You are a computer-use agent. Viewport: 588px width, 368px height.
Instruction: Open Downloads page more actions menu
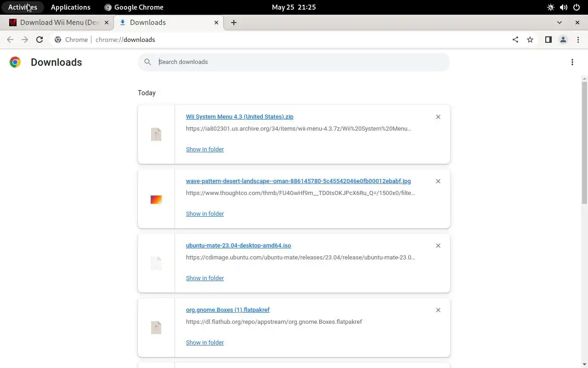tap(572, 62)
